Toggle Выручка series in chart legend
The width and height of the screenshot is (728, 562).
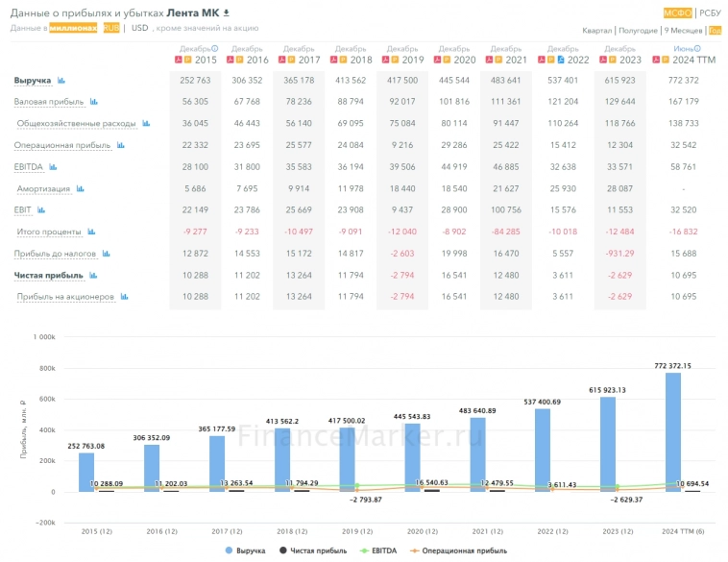click(x=243, y=550)
